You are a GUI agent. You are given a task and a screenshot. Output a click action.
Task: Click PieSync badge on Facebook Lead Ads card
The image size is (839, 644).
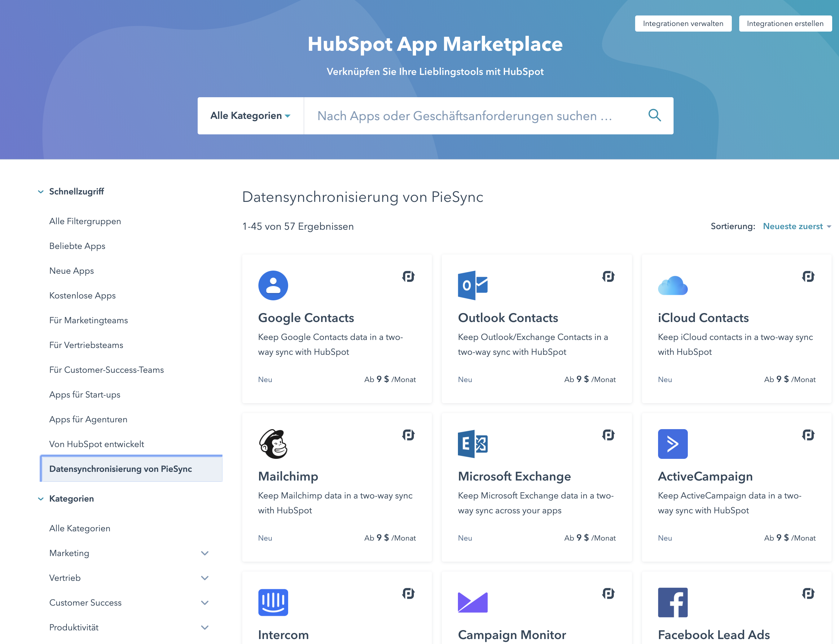point(808,594)
